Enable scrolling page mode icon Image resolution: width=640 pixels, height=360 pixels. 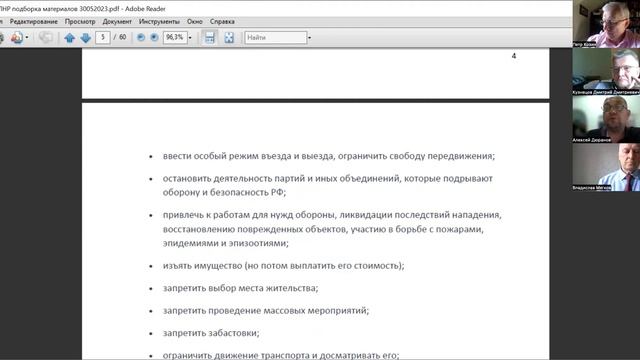209,38
